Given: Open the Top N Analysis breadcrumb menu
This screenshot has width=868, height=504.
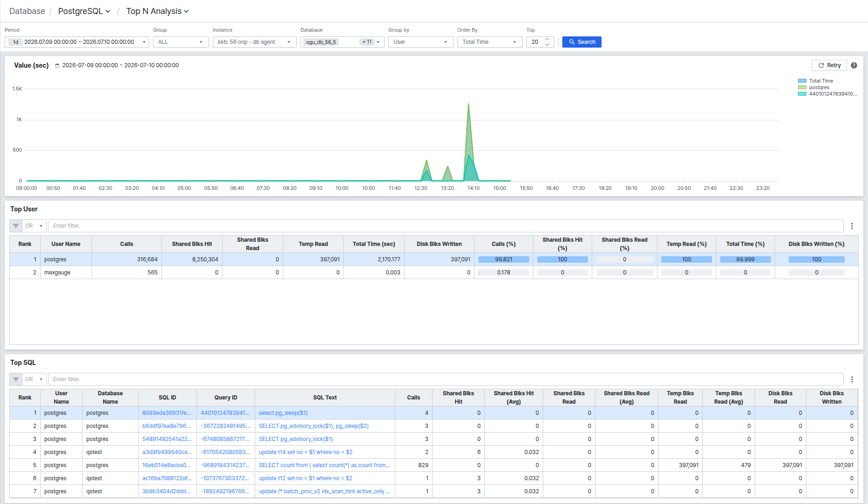Looking at the screenshot, I should (x=157, y=11).
